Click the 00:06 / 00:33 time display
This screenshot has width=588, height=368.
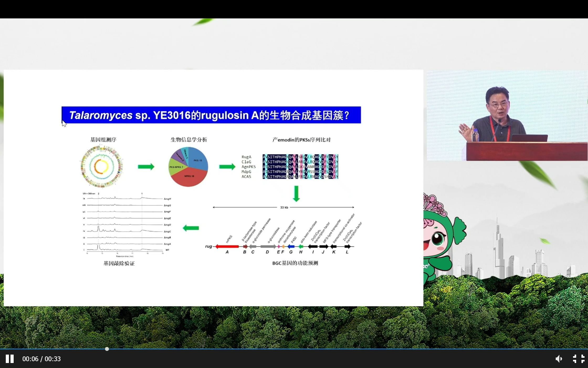[x=41, y=359]
